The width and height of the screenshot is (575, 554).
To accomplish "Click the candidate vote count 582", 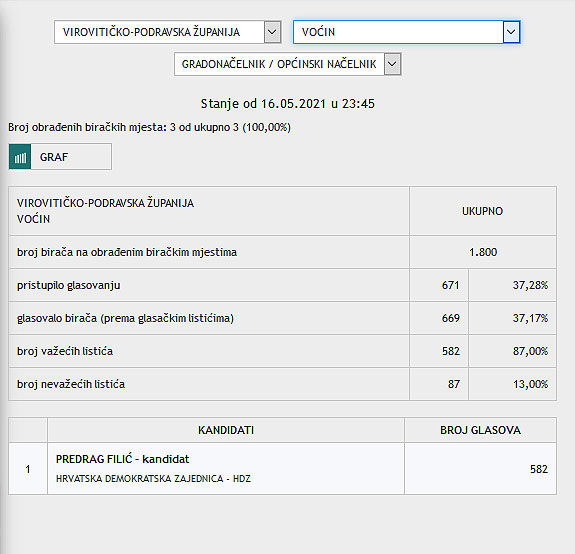I will (x=539, y=469).
